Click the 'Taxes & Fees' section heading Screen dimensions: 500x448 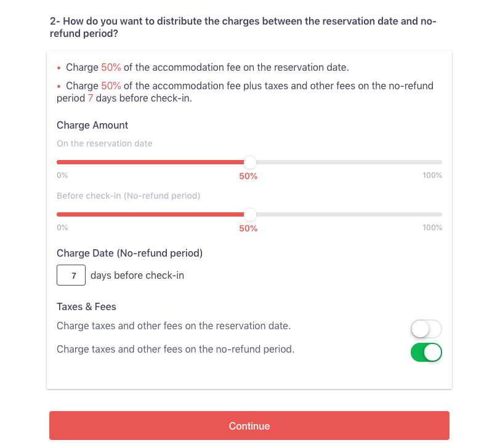(86, 306)
